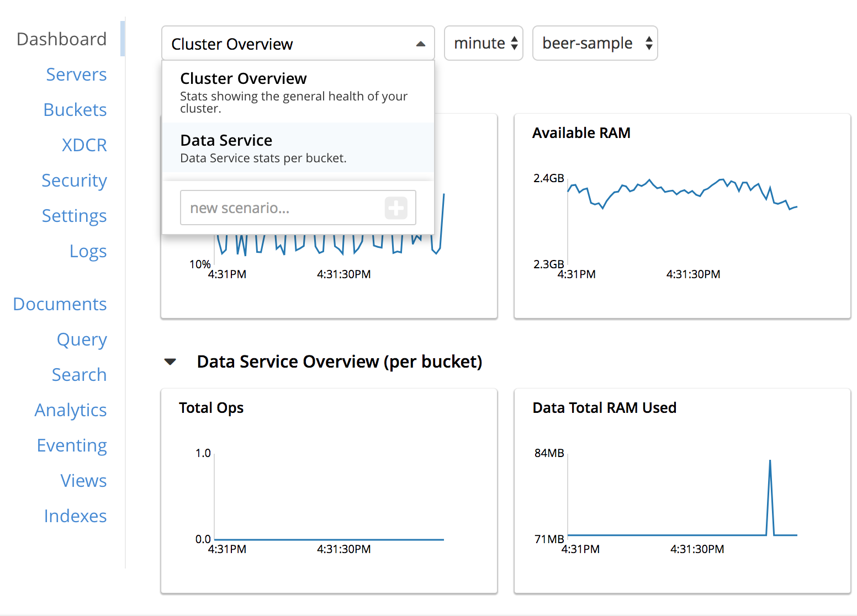Select the Cluster Overview scenario
Screen dimensions: 857x616
coord(243,78)
